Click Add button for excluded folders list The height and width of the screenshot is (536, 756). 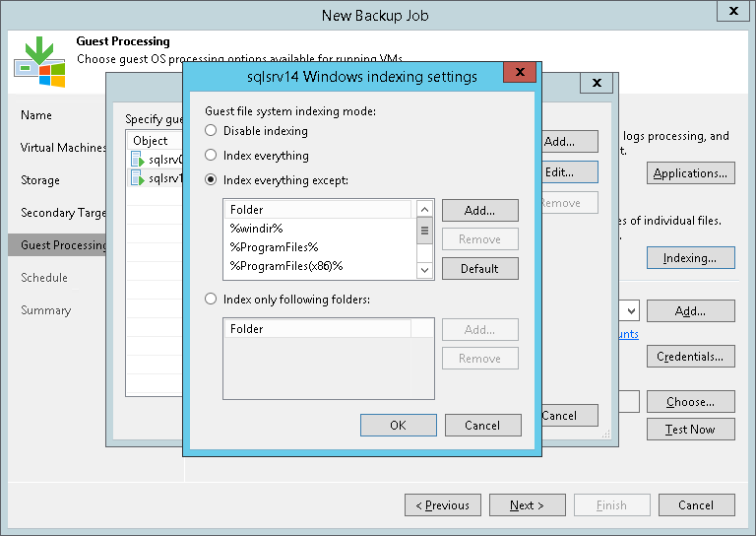click(479, 210)
